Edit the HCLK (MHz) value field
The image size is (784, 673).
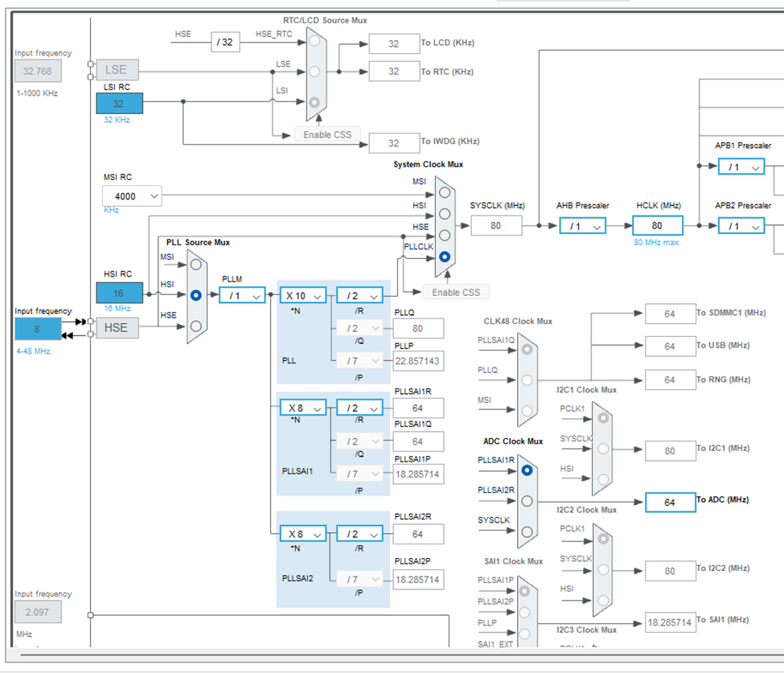pyautogui.click(x=658, y=225)
